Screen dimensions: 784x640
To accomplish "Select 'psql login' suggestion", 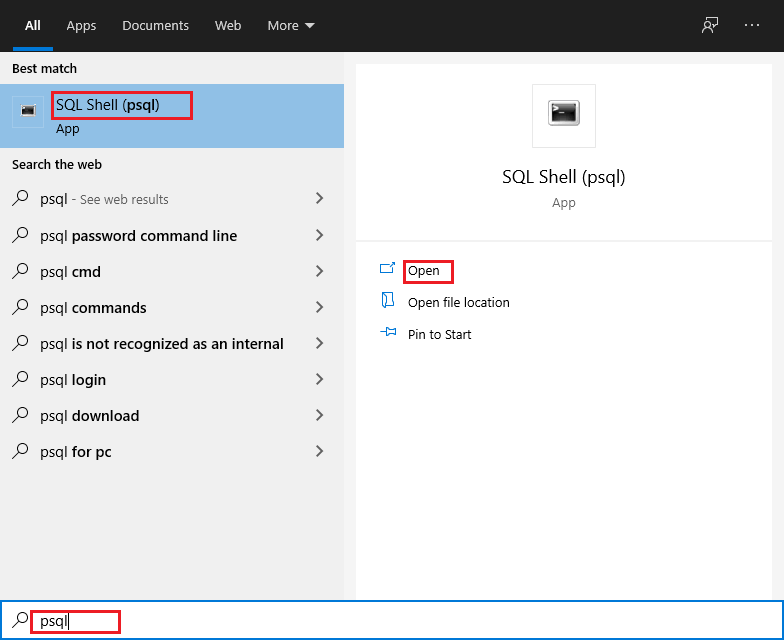I will tap(172, 379).
